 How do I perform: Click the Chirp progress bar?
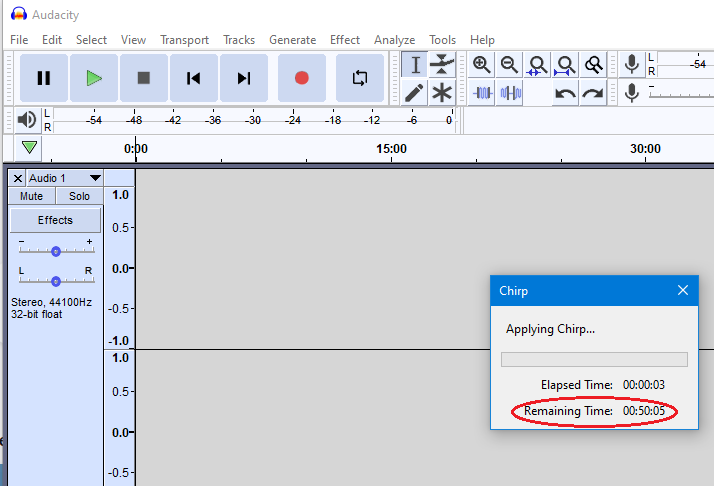pyautogui.click(x=594, y=359)
